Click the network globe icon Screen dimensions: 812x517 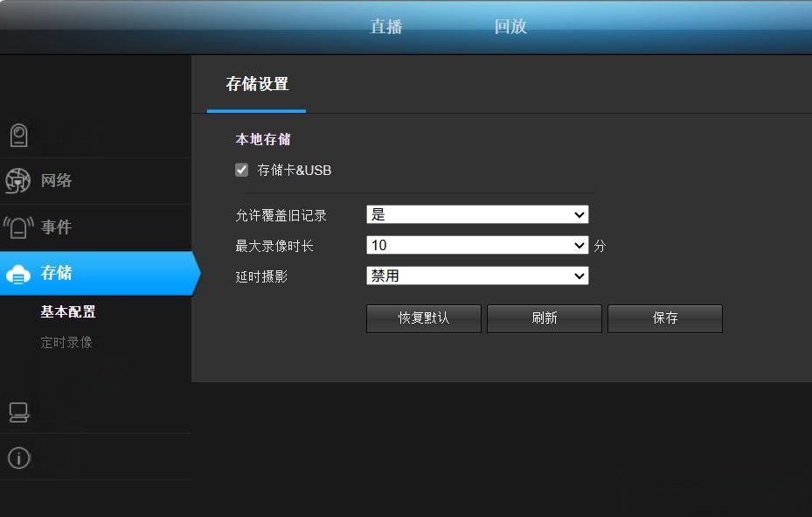point(17,181)
